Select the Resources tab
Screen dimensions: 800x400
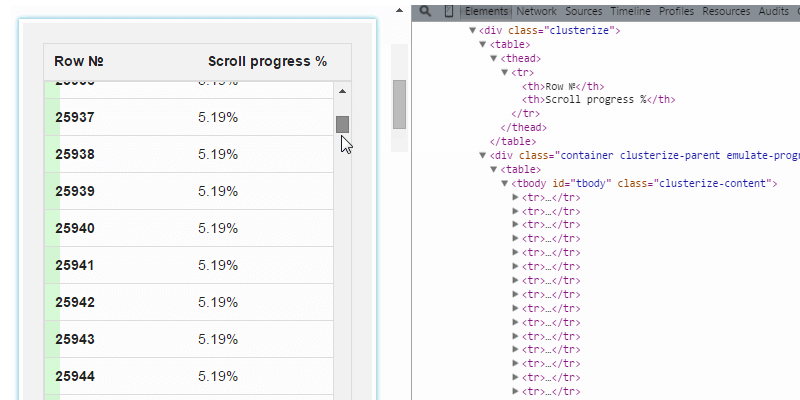pos(726,11)
